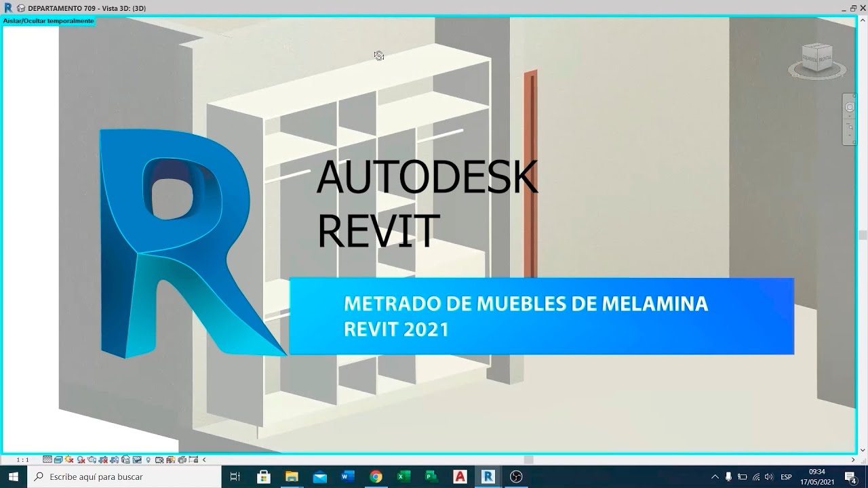Click the Revit logo icon in title bar
The height and width of the screenshot is (488, 868).
tap(8, 7)
